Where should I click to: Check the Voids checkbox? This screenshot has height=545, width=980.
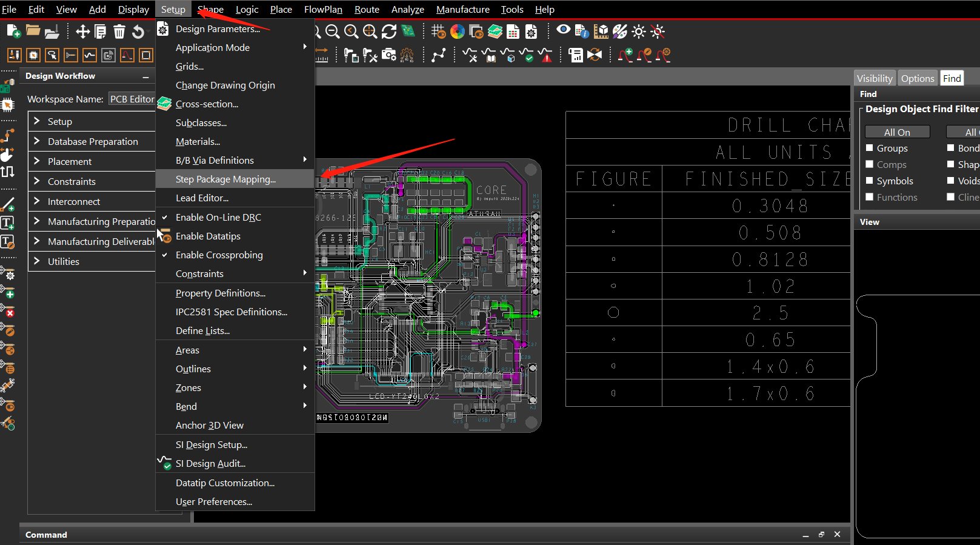tap(951, 181)
